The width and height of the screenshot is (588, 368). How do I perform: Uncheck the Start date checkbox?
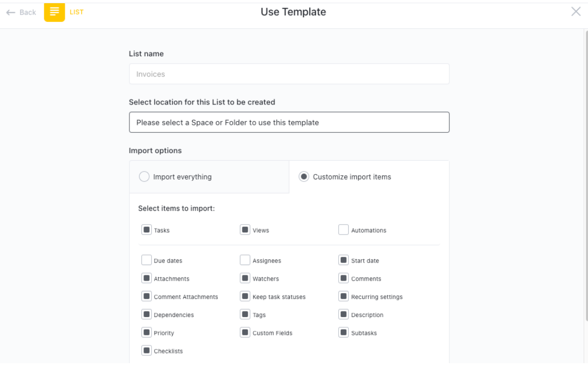coord(343,260)
